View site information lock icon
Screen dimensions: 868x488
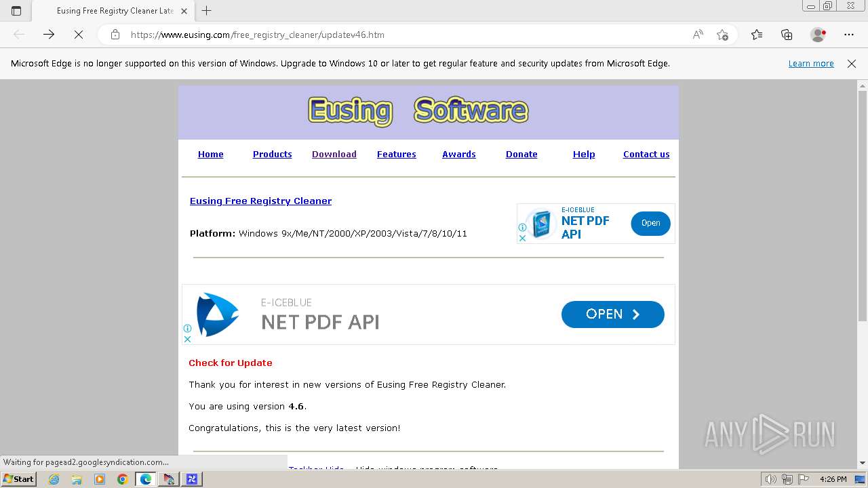[115, 35]
